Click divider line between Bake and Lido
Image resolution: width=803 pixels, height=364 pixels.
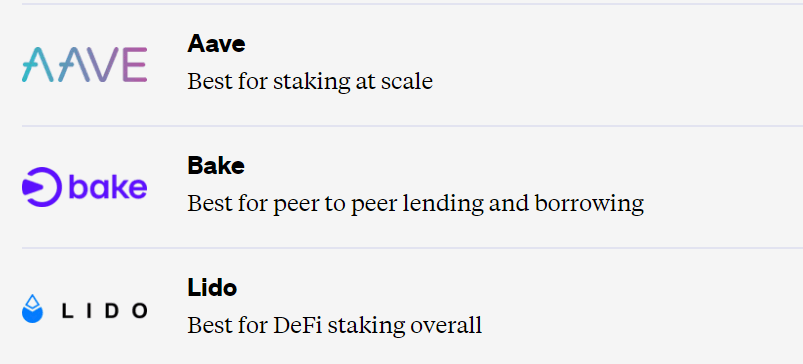412,248
